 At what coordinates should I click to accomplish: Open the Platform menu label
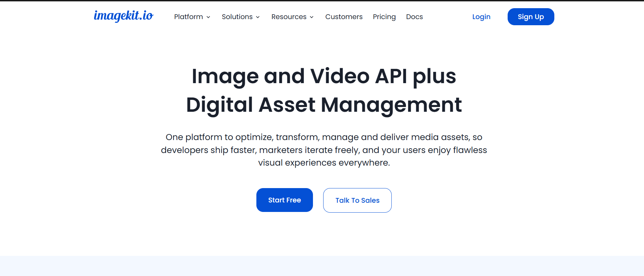coord(188,17)
